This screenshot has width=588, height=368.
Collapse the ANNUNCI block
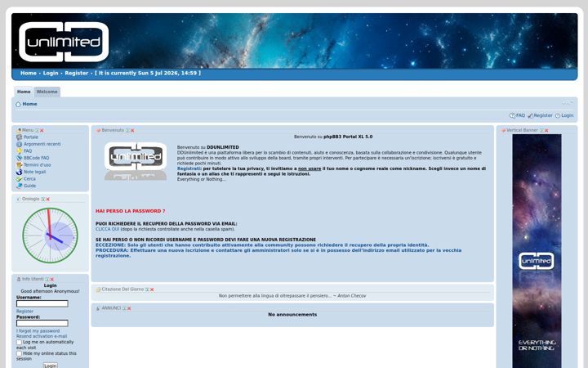[x=124, y=308]
